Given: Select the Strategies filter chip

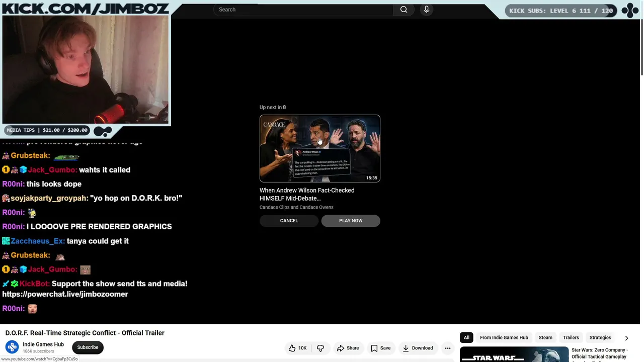Looking at the screenshot, I should coord(600,338).
